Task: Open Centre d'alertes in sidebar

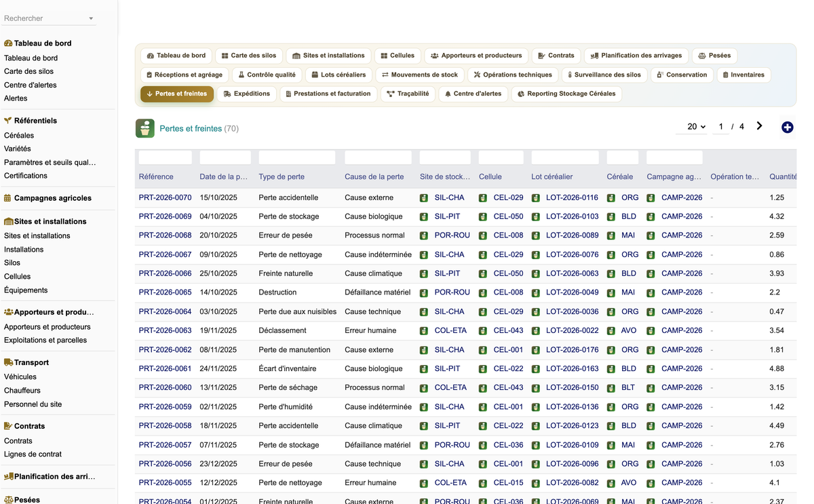Action: point(31,85)
